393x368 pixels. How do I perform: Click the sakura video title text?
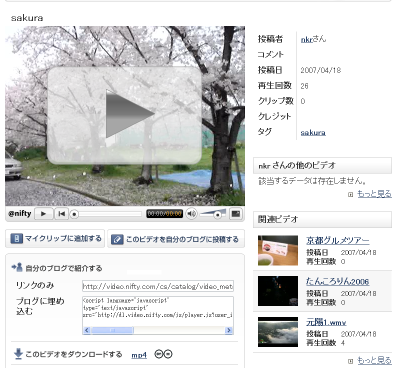coord(27,18)
